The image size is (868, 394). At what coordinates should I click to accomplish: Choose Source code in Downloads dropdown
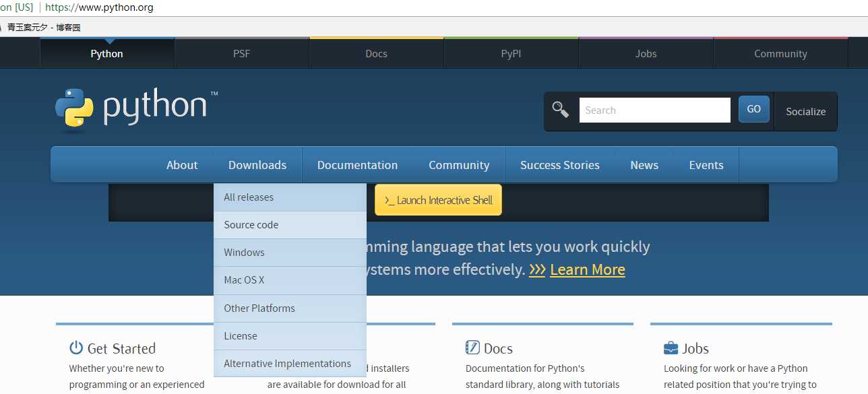coord(290,225)
